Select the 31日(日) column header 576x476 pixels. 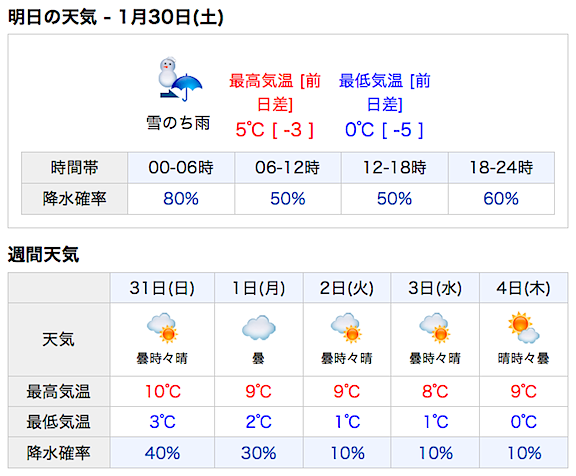point(162,288)
